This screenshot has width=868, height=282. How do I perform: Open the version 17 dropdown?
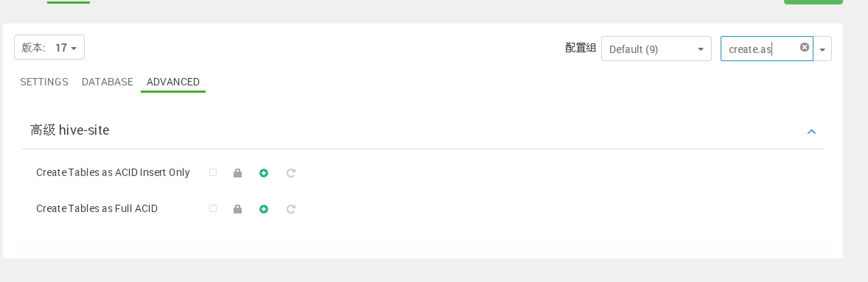pyautogui.click(x=49, y=47)
